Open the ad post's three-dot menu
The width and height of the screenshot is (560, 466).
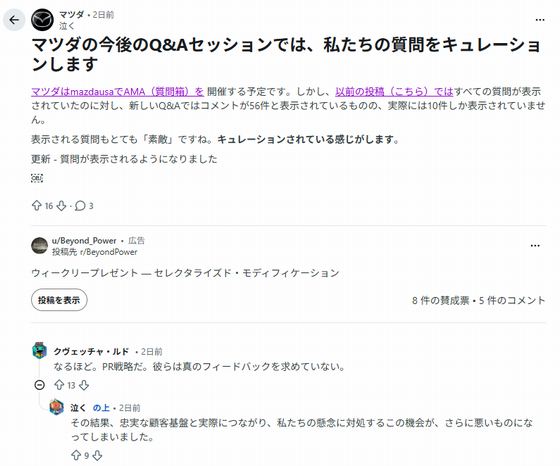tap(535, 246)
